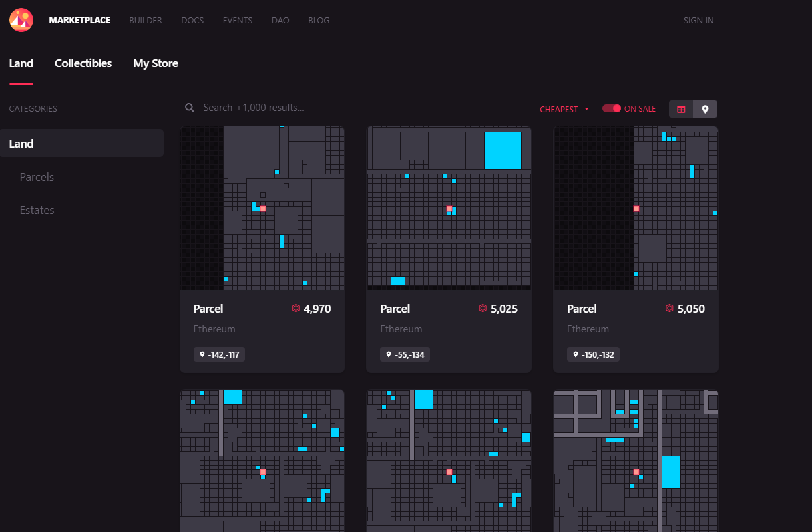This screenshot has height=532, width=812.
Task: Click the SIGN IN link
Action: (x=698, y=20)
